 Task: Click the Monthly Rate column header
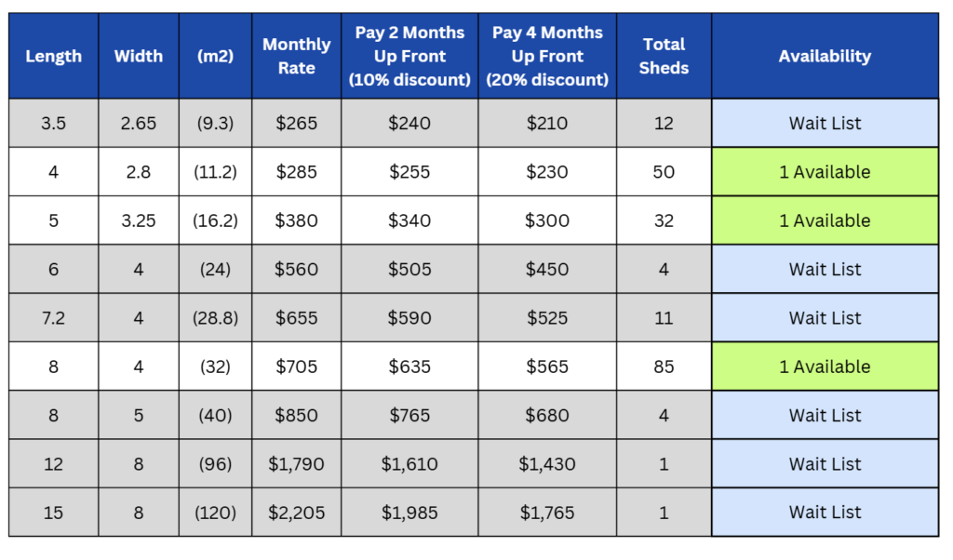pyautogui.click(x=296, y=56)
